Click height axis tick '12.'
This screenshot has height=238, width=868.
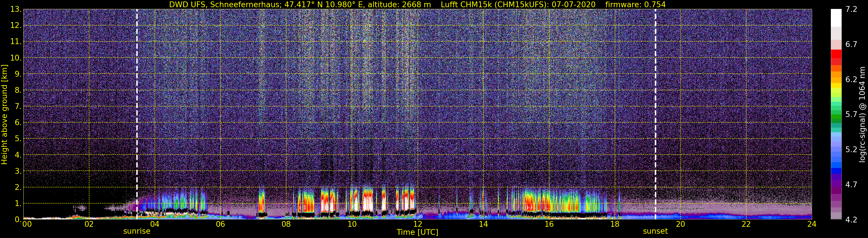pyautogui.click(x=16, y=25)
